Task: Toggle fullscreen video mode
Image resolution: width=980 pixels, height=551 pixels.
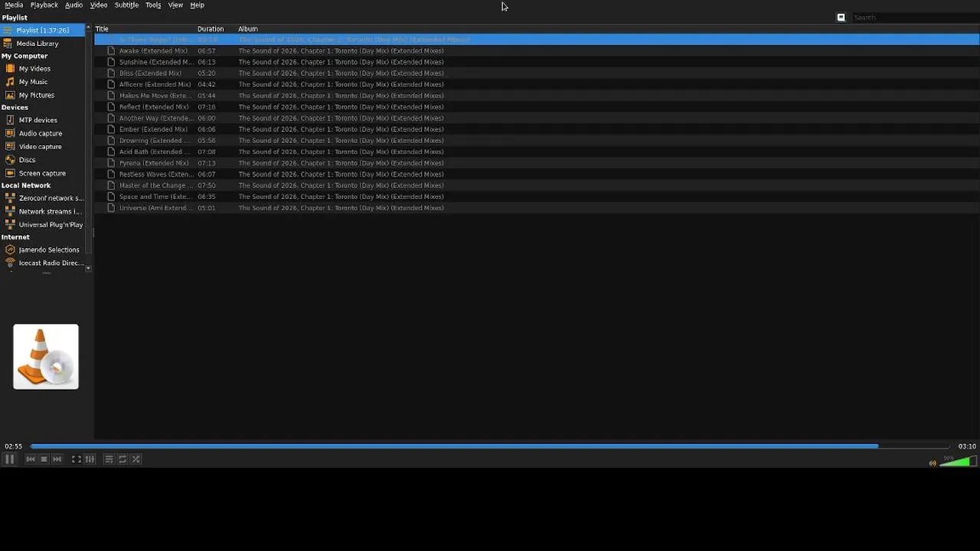Action: [x=77, y=459]
